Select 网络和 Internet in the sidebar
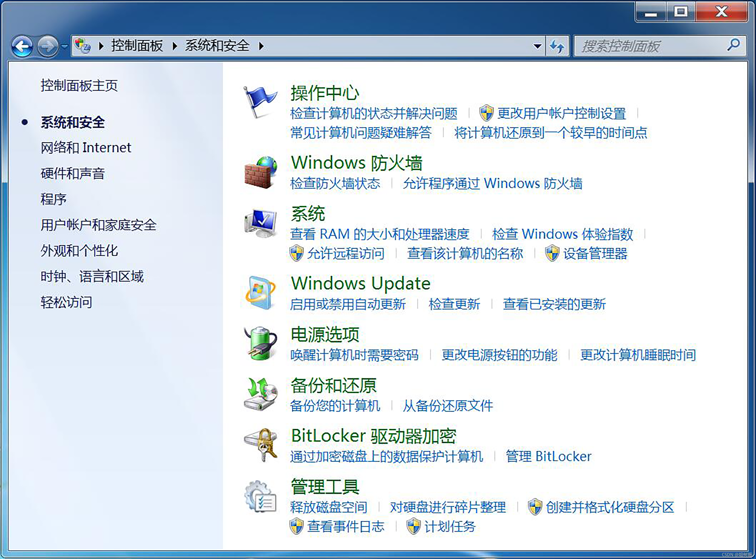Screen dimensions: 756x559 86,148
